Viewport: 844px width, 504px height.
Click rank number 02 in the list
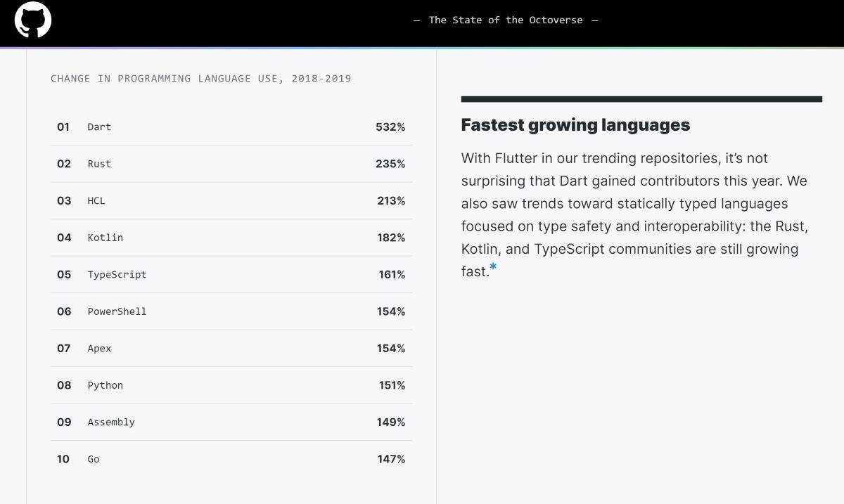(64, 164)
